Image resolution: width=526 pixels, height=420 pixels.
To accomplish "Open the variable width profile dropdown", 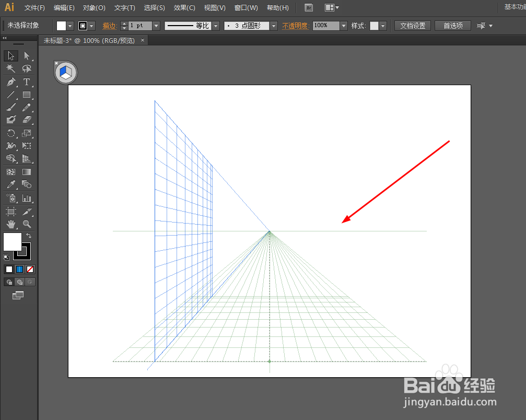I will pos(216,26).
